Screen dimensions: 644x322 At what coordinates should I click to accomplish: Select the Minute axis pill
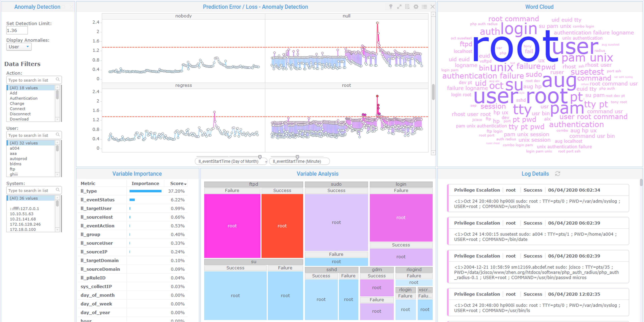(297, 161)
